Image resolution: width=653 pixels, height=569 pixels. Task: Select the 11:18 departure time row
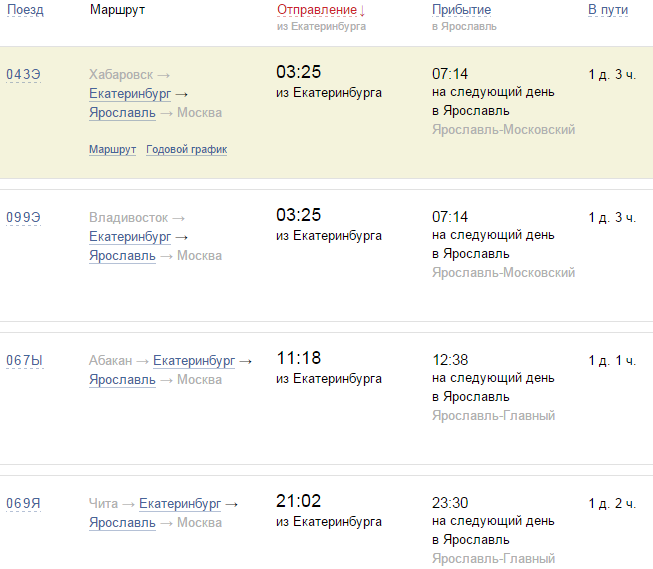[298, 359]
